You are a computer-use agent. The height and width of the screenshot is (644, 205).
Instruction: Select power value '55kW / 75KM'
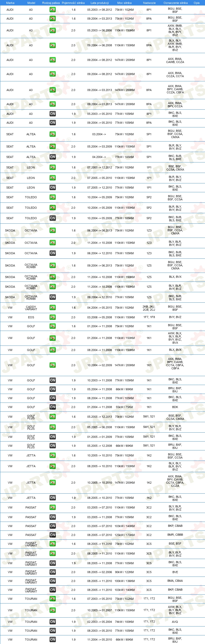(124, 407)
